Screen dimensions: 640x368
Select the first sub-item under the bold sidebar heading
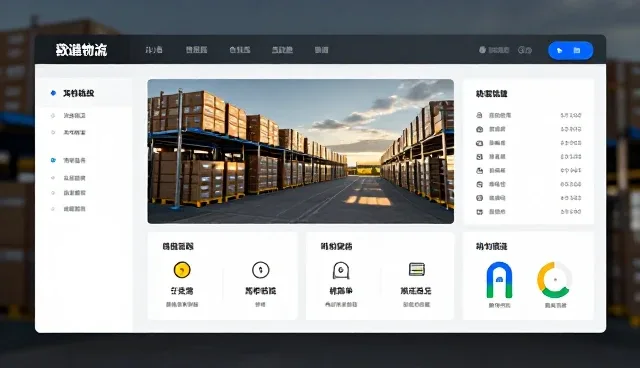pos(74,115)
